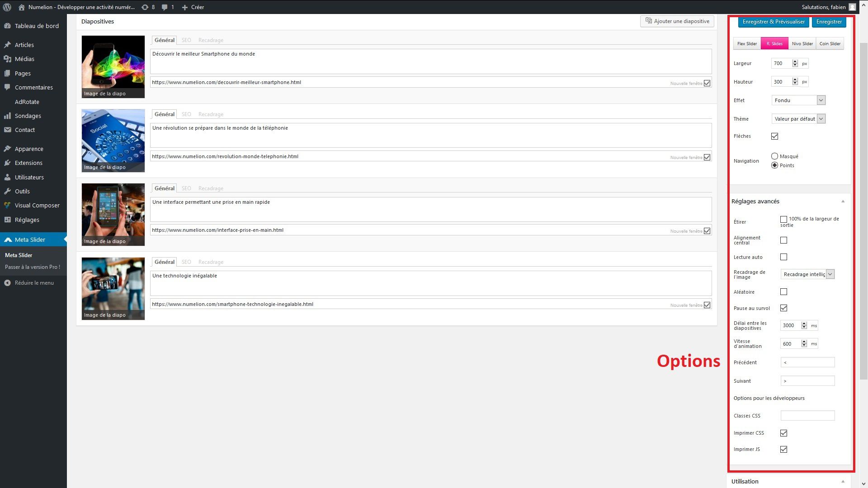Screen dimensions: 868x488
Task: Click the Meta Slider menu icon
Action: point(8,239)
